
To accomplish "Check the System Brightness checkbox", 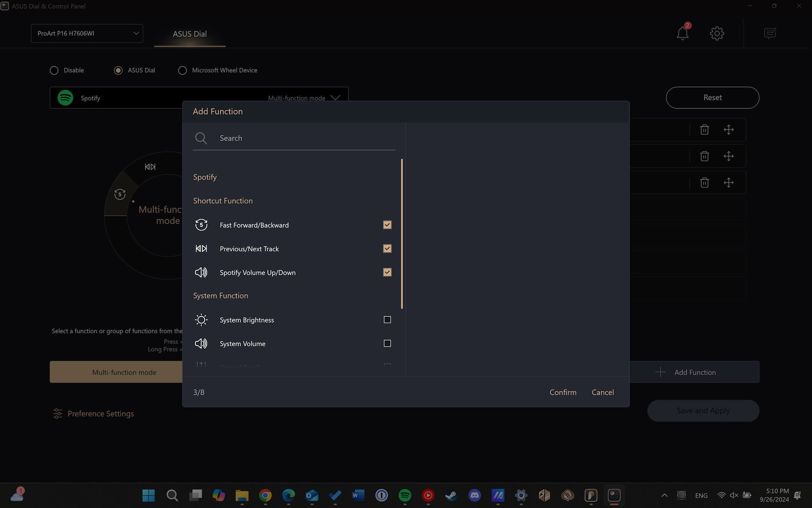I will pos(387,320).
